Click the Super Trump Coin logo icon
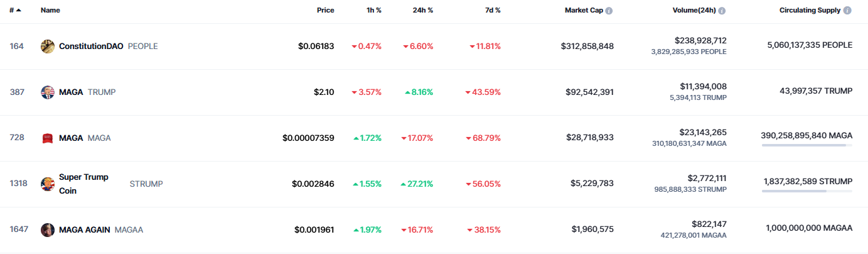 (48, 184)
